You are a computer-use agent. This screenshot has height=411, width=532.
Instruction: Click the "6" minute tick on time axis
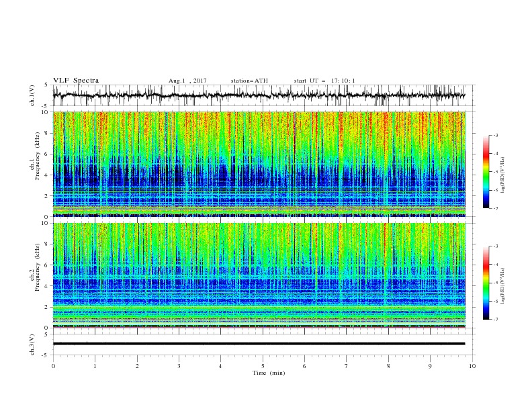point(304,366)
